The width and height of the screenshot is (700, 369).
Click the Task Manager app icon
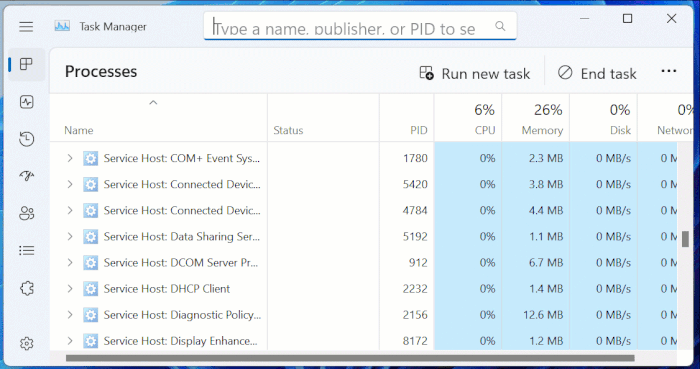tap(62, 26)
